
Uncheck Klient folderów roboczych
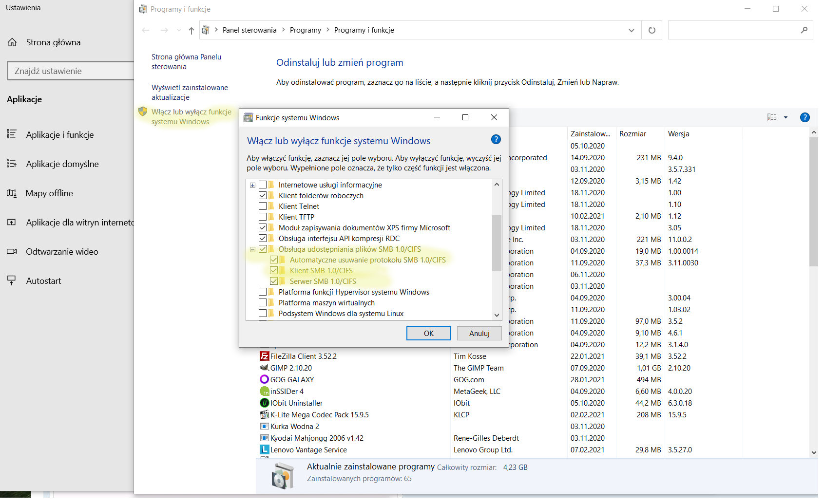click(x=263, y=195)
